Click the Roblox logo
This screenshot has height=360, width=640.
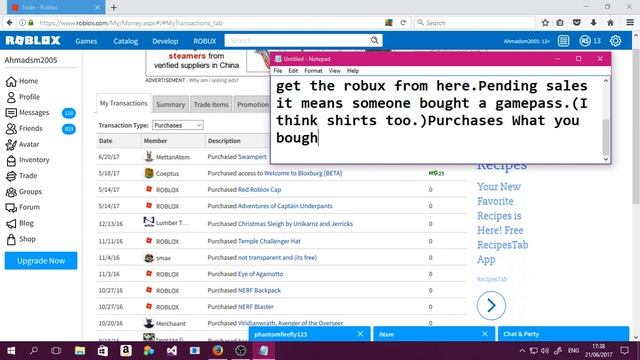click(x=33, y=40)
